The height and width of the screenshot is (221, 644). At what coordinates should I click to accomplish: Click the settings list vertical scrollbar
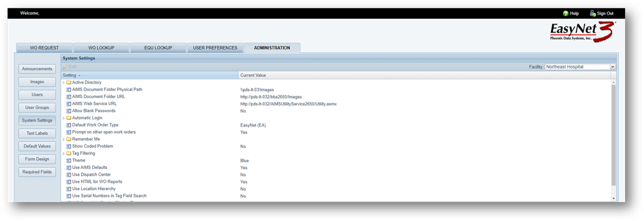[x=614, y=134]
